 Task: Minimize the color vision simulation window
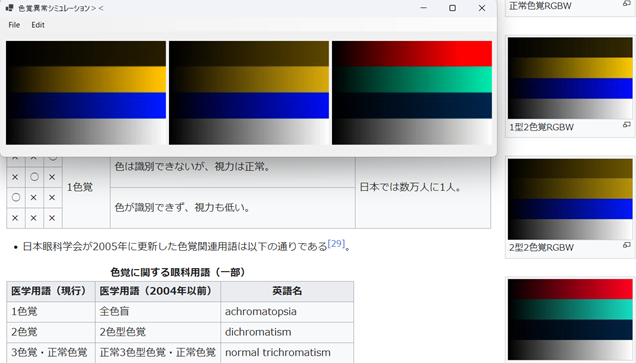(x=423, y=8)
